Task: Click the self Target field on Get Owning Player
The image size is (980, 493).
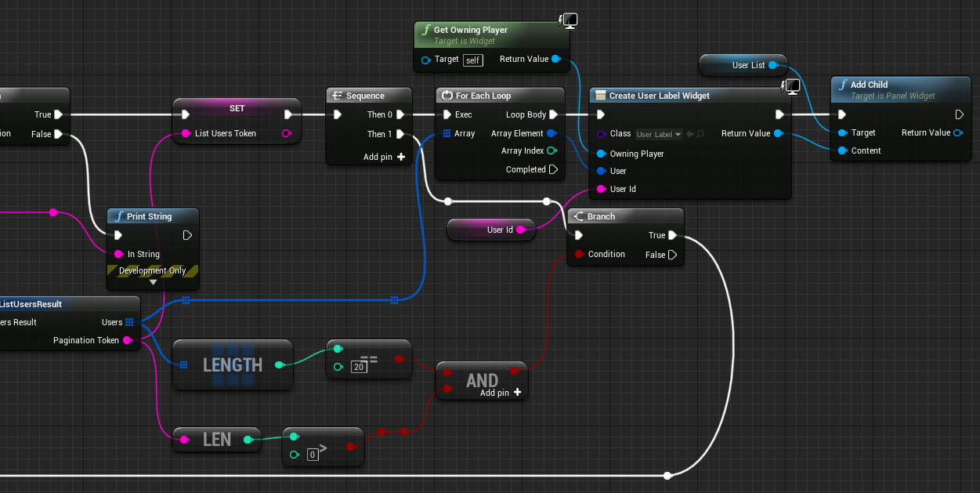Action: pos(472,60)
